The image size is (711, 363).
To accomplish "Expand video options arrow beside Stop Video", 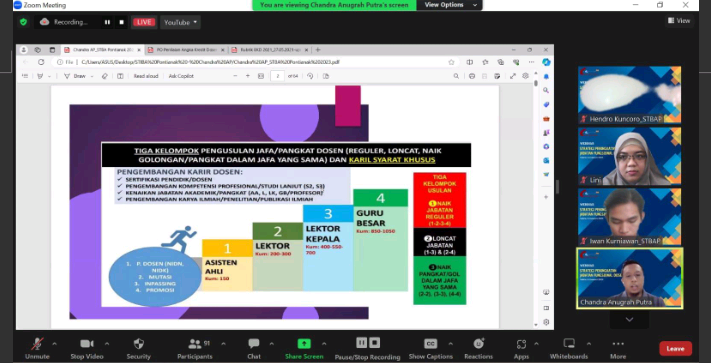I will tap(107, 344).
